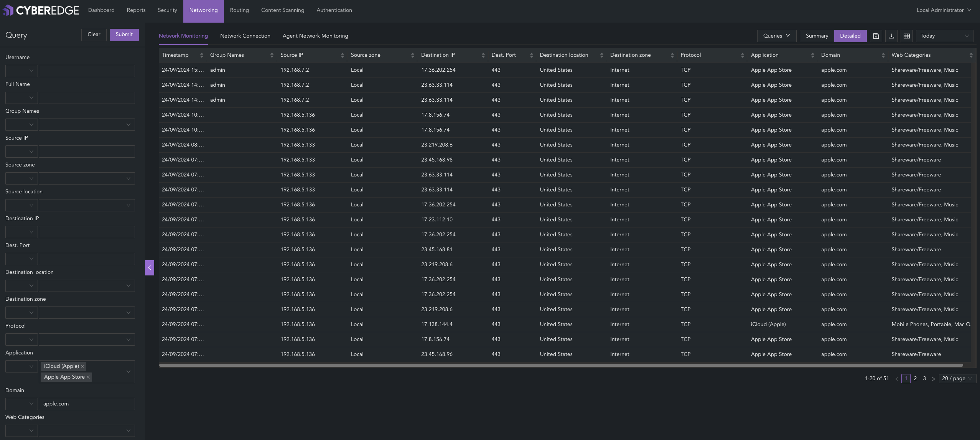Switch to Network Connection tab
This screenshot has height=440, width=980.
[245, 36]
